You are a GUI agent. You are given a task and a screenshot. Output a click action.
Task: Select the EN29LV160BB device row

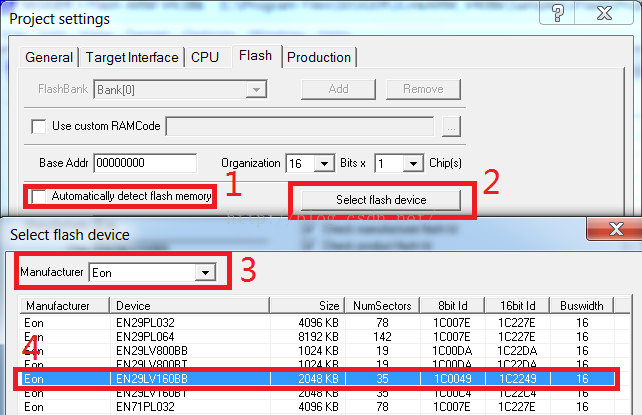tap(317, 379)
